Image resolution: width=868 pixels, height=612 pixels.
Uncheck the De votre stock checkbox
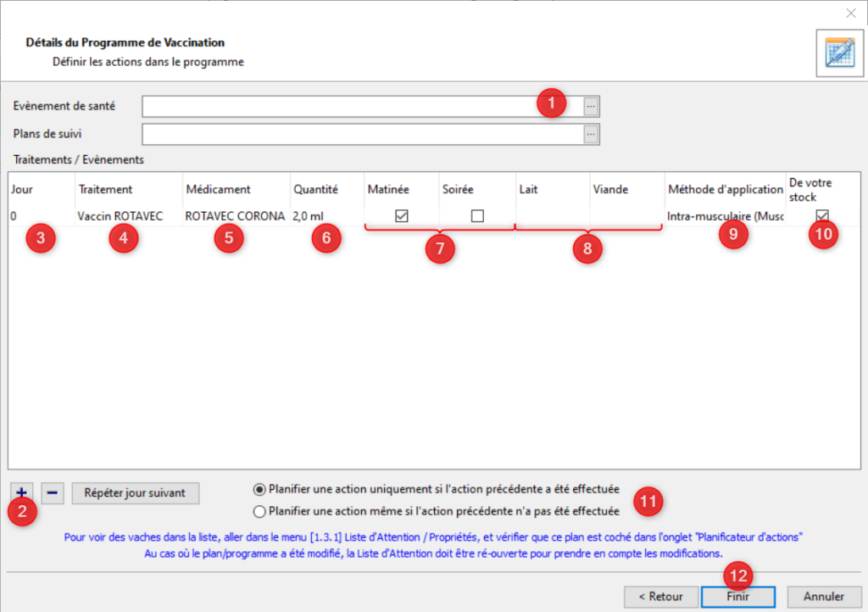(x=821, y=216)
